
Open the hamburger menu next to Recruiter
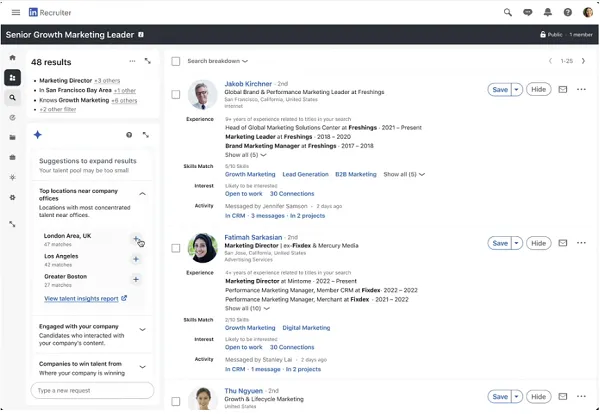(16, 13)
